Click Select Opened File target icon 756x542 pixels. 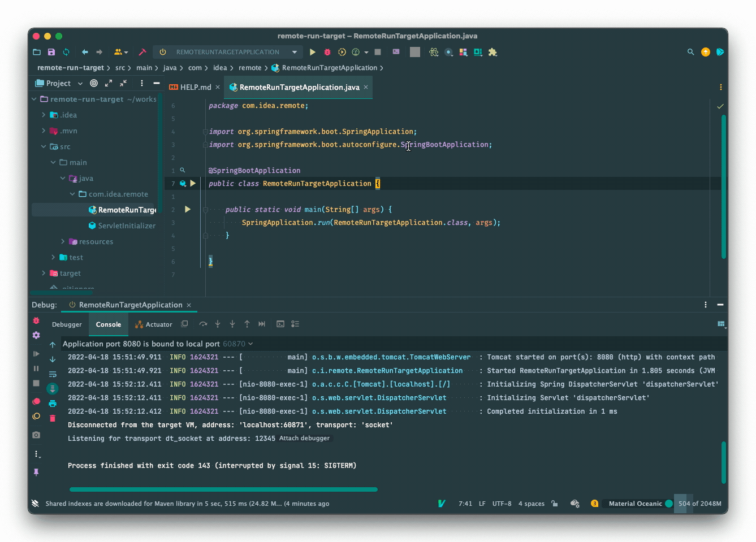tap(94, 83)
